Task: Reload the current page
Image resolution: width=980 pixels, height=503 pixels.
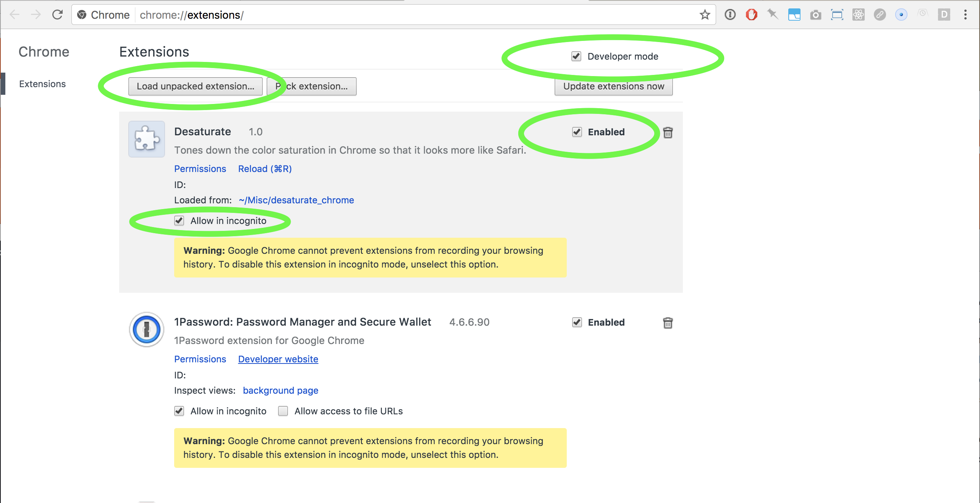Action: 57,15
